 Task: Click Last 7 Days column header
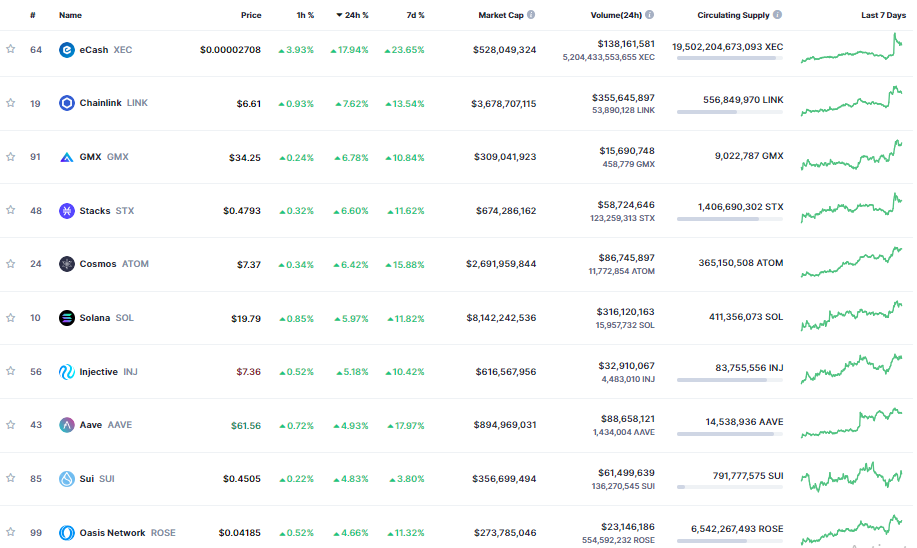tap(883, 15)
